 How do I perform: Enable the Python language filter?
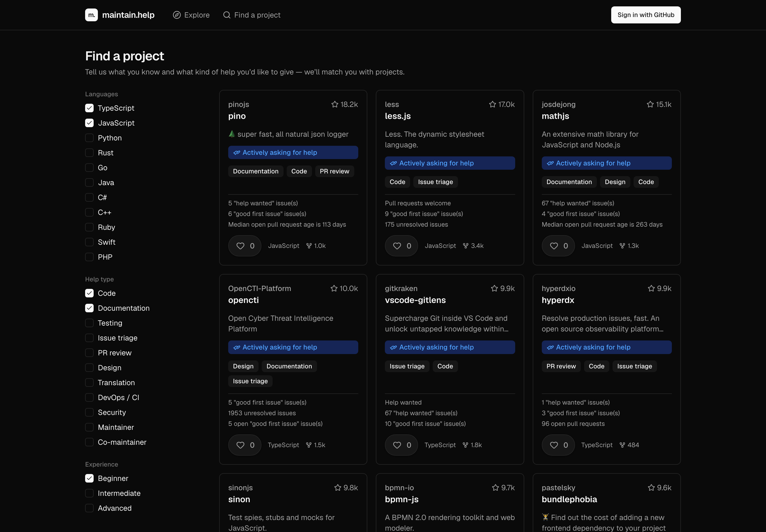tap(89, 138)
